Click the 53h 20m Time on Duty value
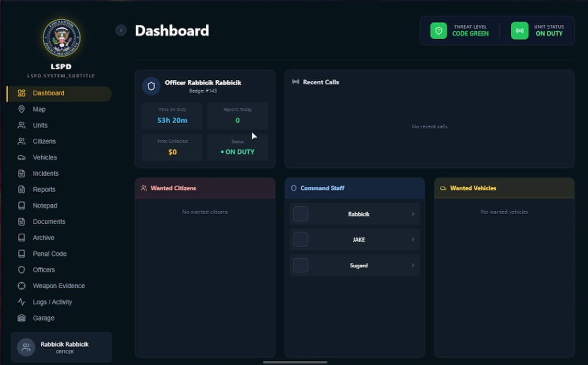588x365 pixels. click(172, 121)
